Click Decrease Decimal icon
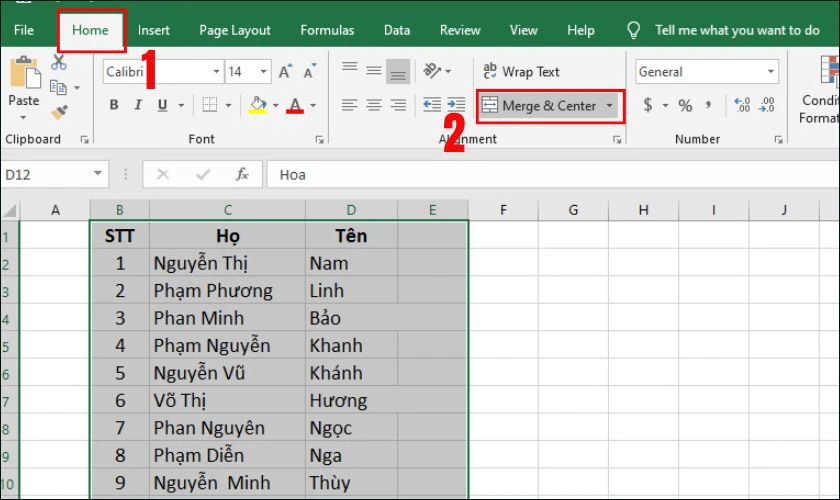The image size is (840, 500). pos(767,105)
